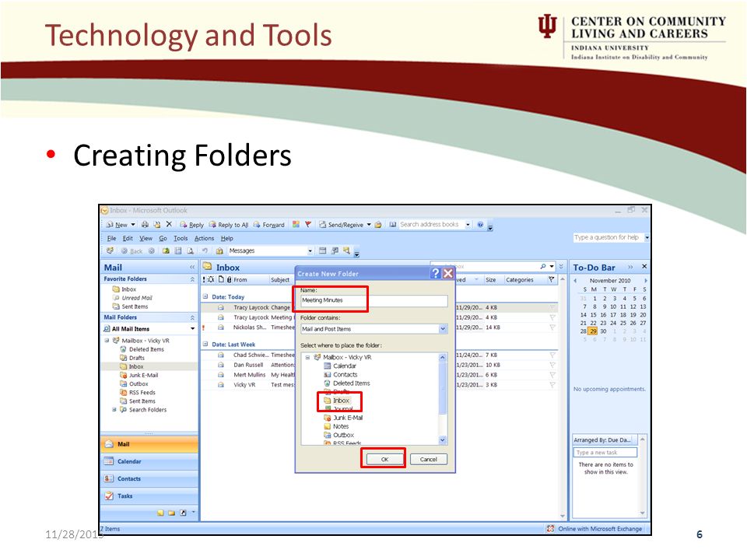Viewport: 747px width, 560px height.
Task: Click the Back navigation button
Action: click(132, 251)
